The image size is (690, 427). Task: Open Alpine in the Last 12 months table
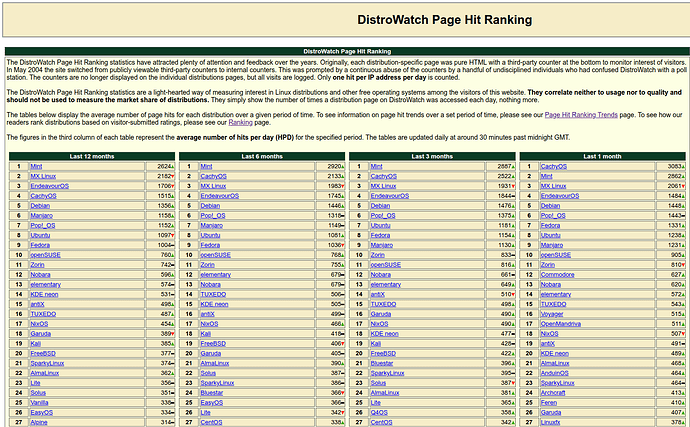[39, 422]
